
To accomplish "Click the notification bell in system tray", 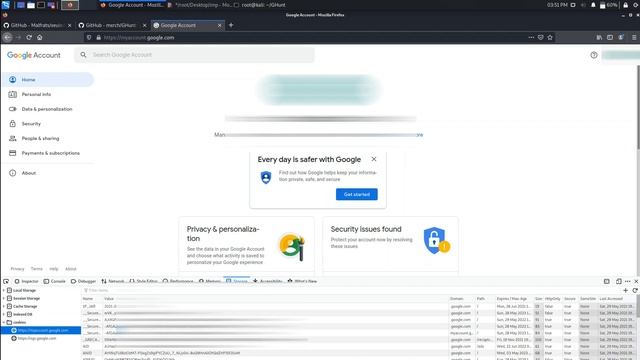I will [593, 5].
